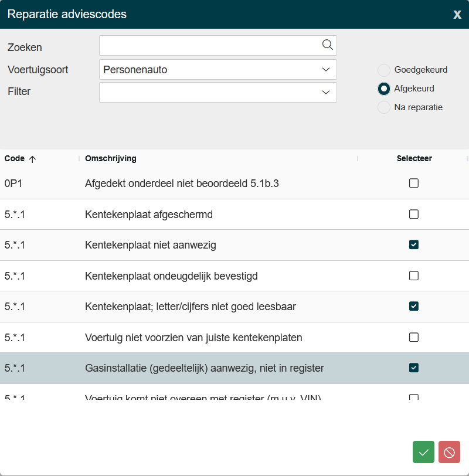This screenshot has width=469, height=476.
Task: Uncheck the Gasinstallatie niet in register checkbox
Action: pos(414,368)
